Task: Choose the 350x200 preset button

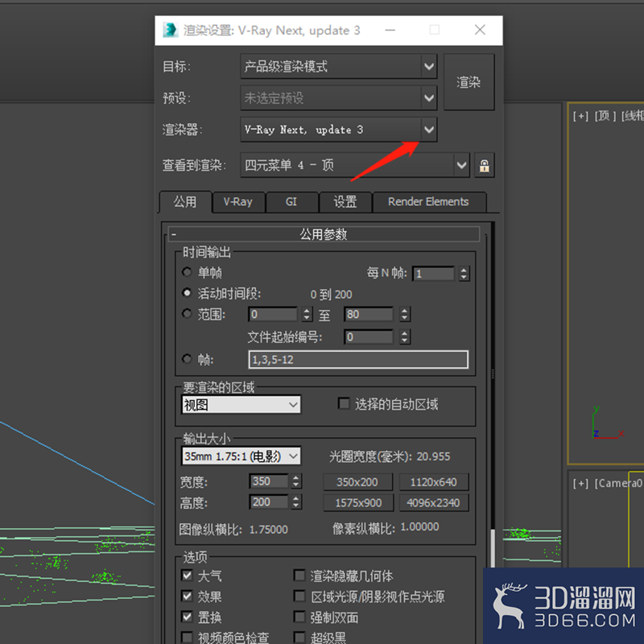Action: click(x=357, y=482)
